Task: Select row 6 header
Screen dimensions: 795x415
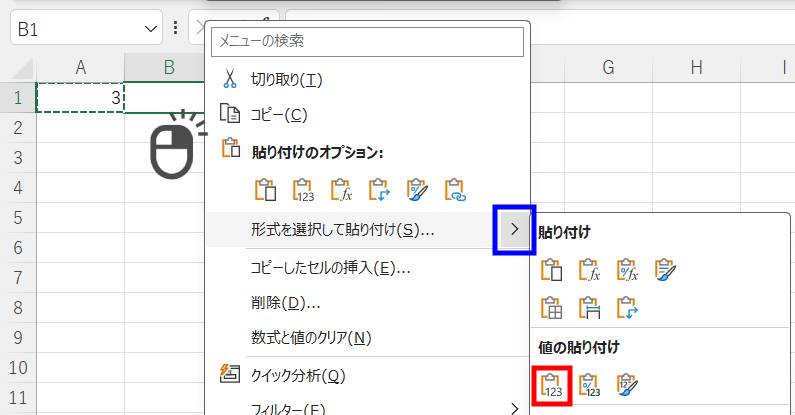Action: point(18,247)
